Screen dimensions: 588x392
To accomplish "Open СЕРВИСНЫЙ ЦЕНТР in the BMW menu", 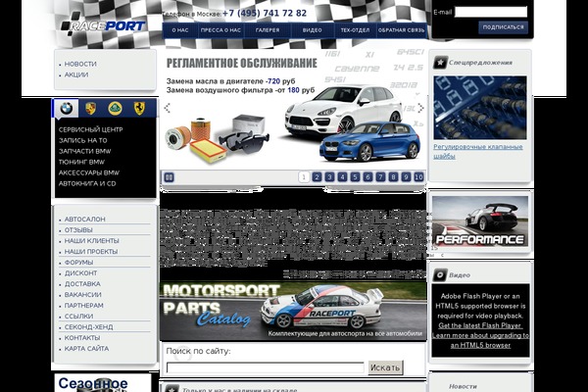I will click(x=90, y=129).
